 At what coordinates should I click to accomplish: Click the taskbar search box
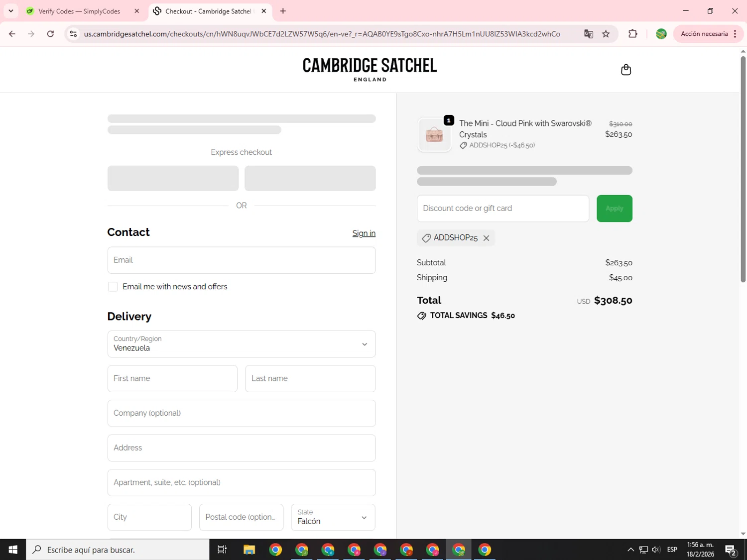click(118, 550)
